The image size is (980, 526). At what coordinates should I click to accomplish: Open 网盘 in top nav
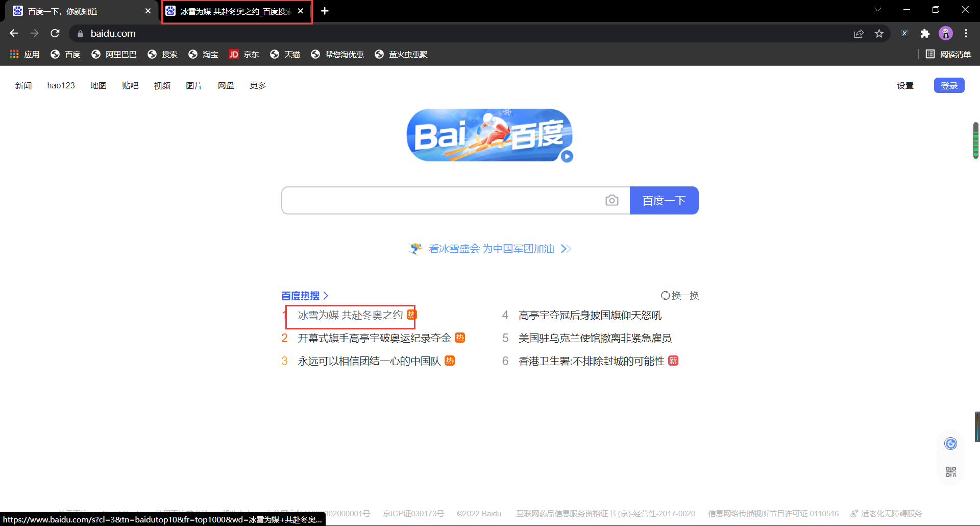(x=226, y=85)
